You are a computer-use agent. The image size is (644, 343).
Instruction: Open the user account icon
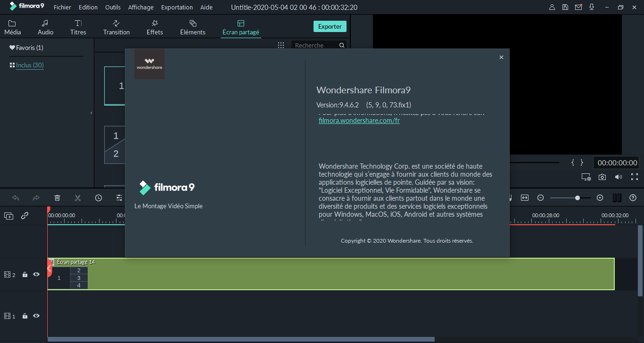(553, 7)
